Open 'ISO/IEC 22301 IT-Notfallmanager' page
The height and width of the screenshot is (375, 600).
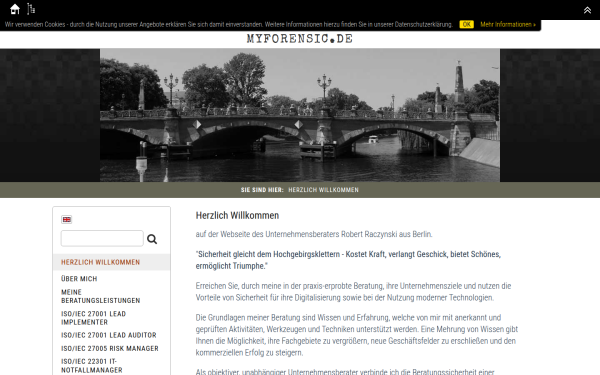[x=92, y=366]
